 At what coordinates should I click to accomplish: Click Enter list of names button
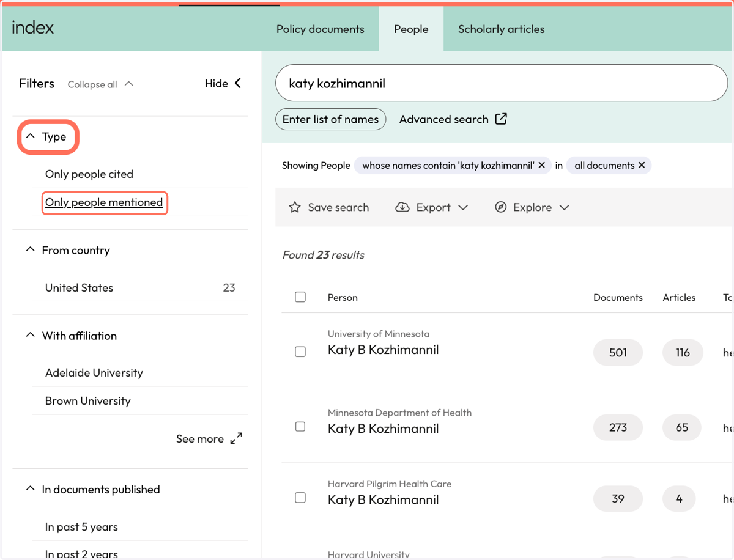click(x=330, y=119)
